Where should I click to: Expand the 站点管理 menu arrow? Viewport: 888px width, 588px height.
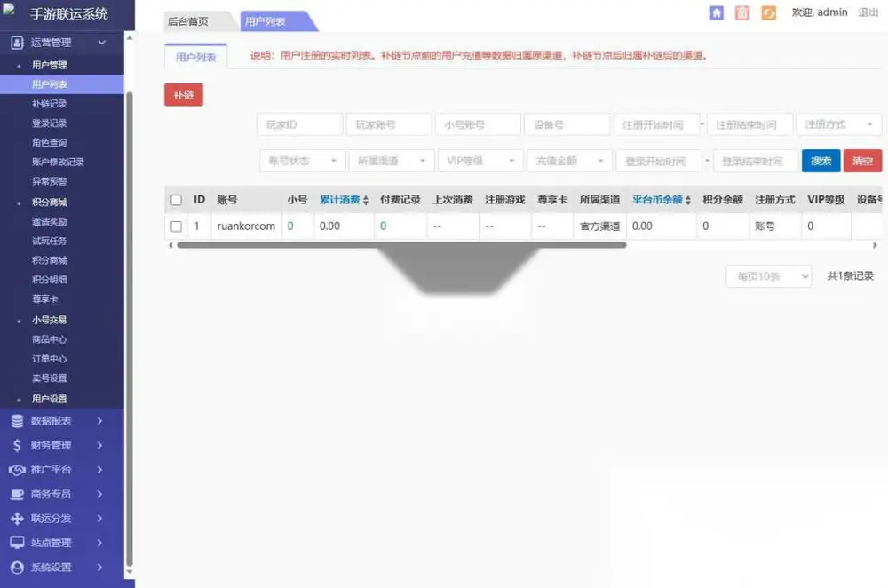pyautogui.click(x=99, y=543)
